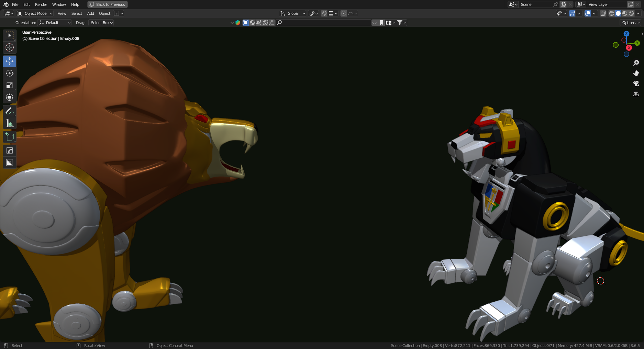
Task: Open the viewport View menu
Action: click(62, 13)
